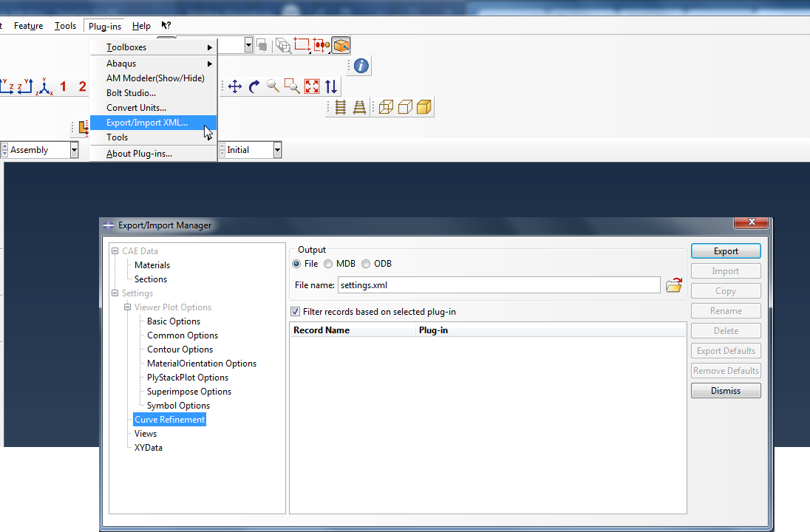The height and width of the screenshot is (532, 810).
Task: Switch render style to Wireframe
Action: coord(385,106)
